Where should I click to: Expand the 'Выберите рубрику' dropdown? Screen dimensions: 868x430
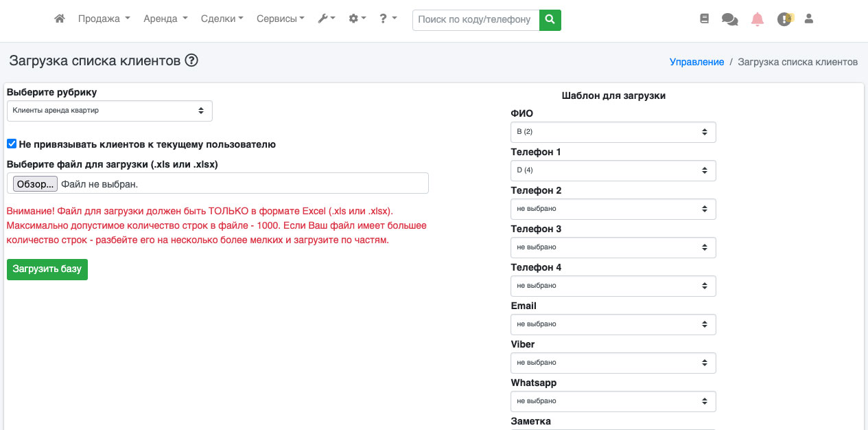click(110, 111)
